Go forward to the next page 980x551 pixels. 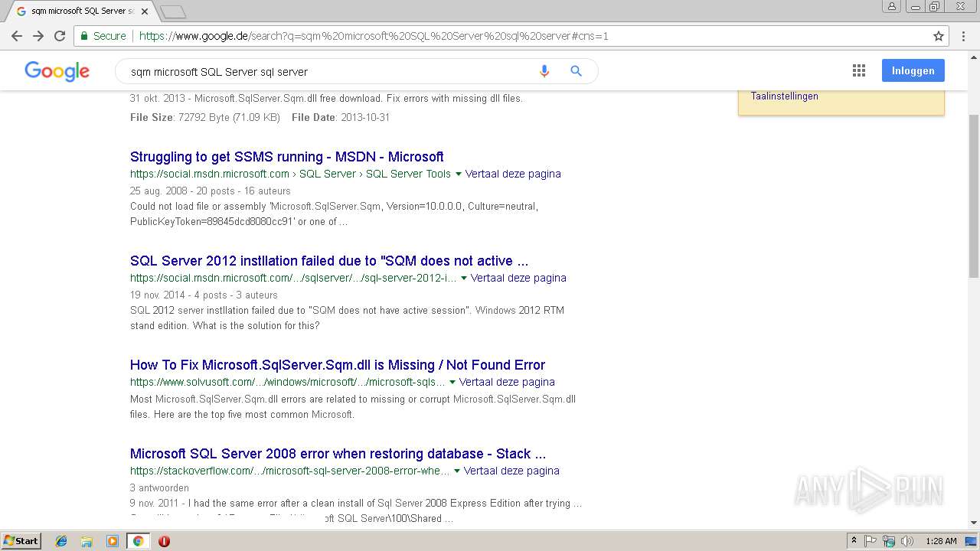(38, 36)
